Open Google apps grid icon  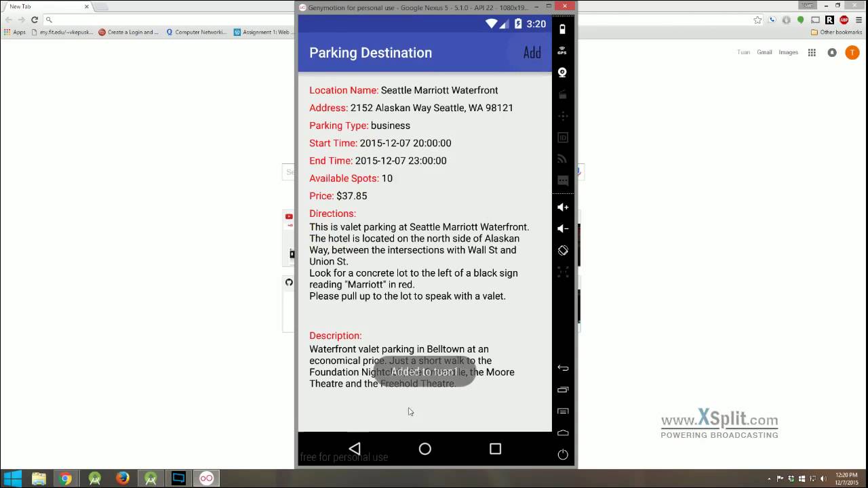pos(812,52)
